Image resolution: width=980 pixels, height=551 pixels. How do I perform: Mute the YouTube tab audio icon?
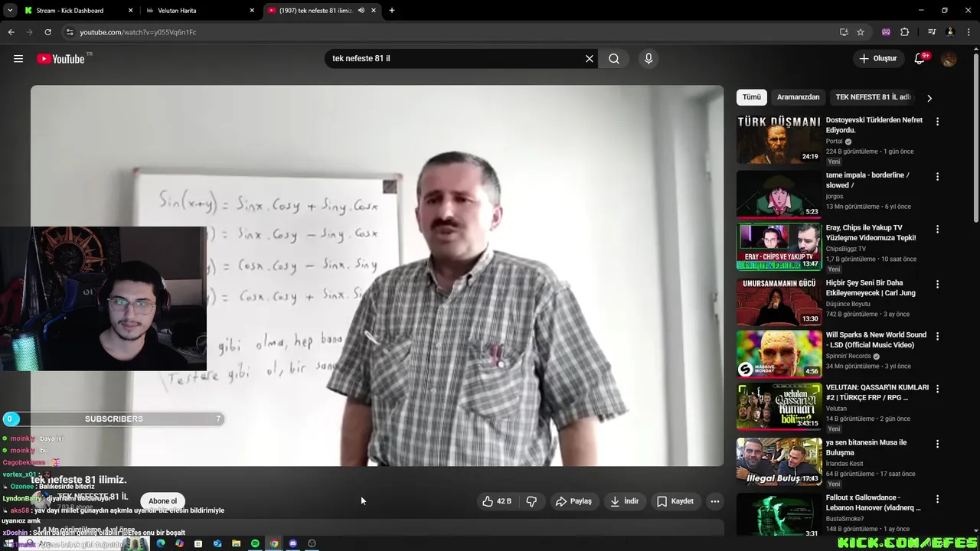(x=361, y=11)
